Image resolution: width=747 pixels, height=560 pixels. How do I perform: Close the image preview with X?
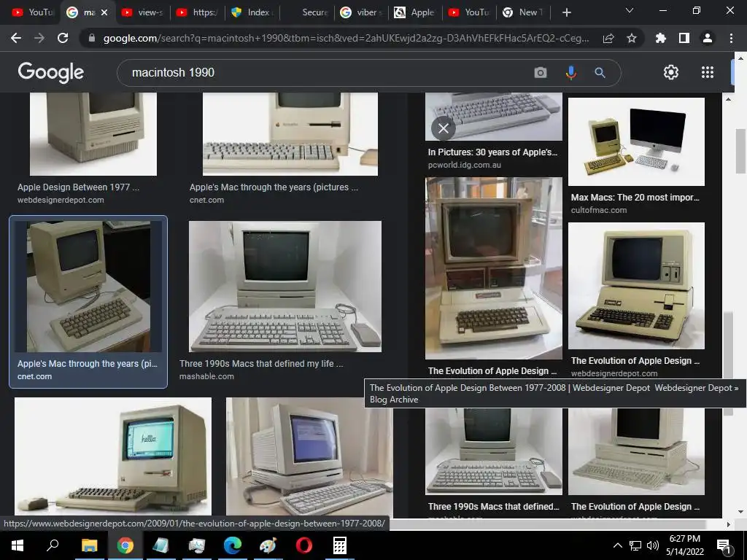[x=444, y=128]
